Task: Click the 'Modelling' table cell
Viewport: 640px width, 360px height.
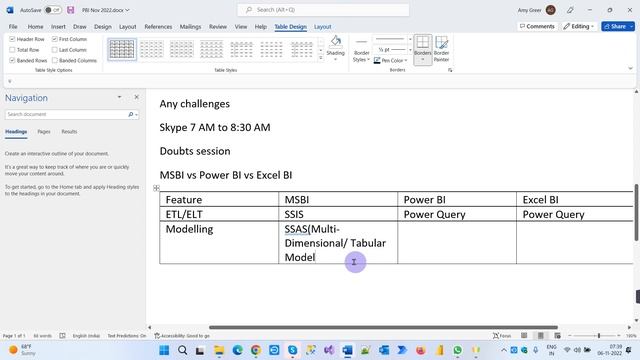Action: point(219,242)
